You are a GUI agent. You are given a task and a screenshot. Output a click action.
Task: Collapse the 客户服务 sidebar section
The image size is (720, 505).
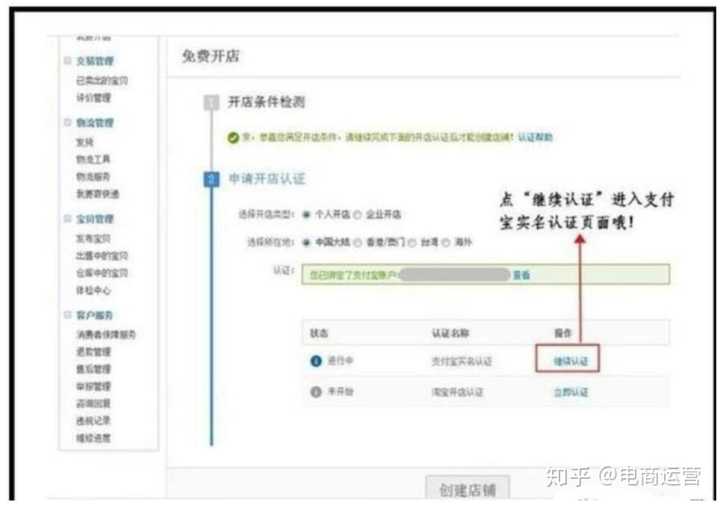[68, 315]
